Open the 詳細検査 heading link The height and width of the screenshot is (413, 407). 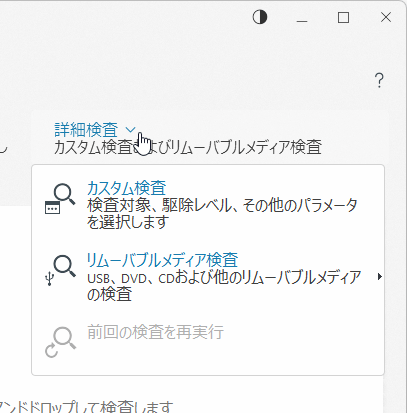click(86, 130)
